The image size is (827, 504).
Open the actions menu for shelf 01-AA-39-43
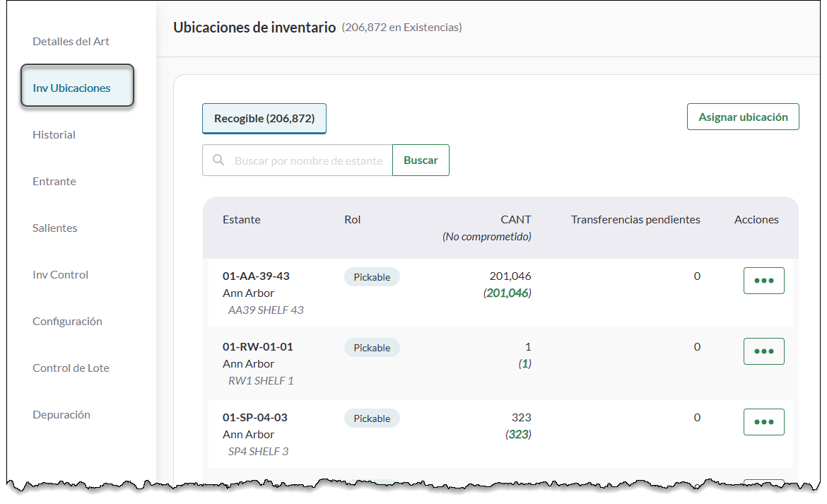[763, 280]
